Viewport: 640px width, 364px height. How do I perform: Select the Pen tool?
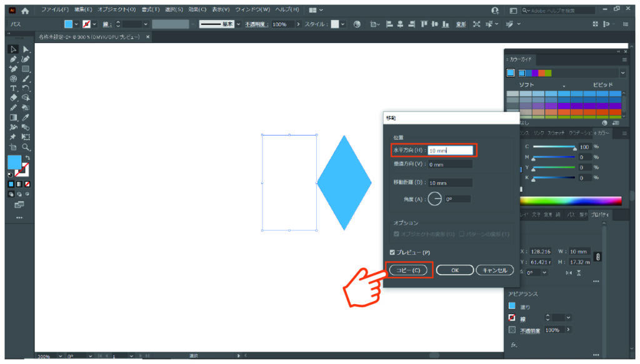(x=13, y=59)
